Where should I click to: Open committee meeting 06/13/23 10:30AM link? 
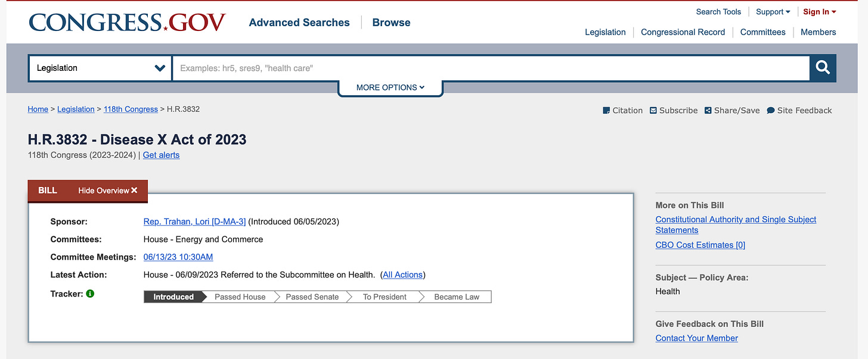pos(178,257)
